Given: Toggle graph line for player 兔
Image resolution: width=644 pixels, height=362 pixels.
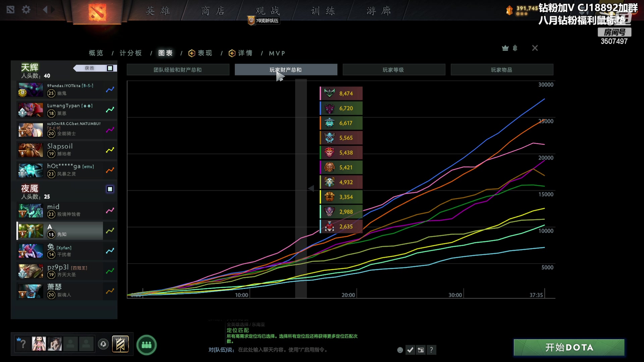Looking at the screenshot, I should [x=110, y=251].
